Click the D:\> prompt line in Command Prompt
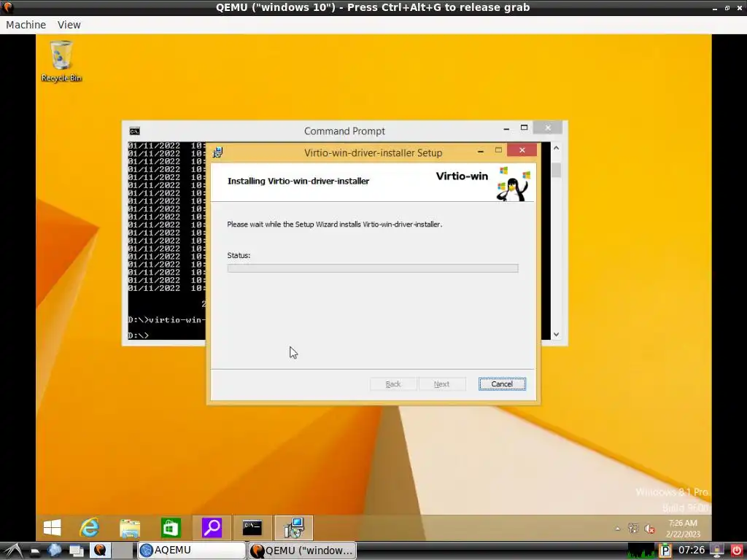The width and height of the screenshot is (747, 560). click(x=139, y=335)
